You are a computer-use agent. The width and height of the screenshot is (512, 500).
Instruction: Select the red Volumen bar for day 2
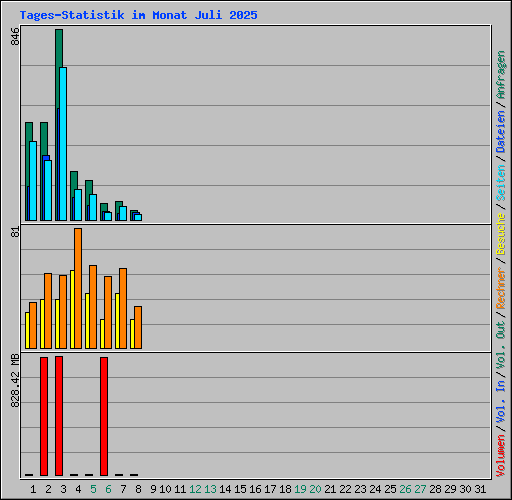pyautogui.click(x=44, y=416)
